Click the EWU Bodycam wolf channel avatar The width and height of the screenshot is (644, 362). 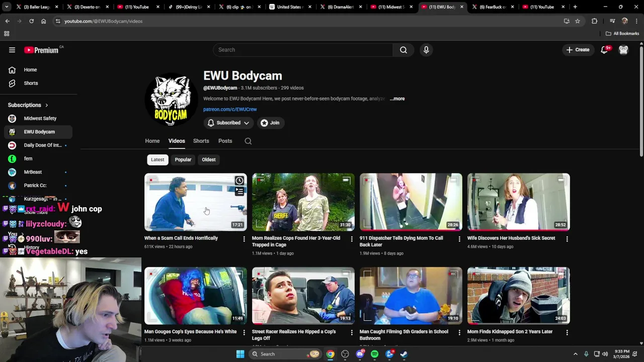(171, 99)
